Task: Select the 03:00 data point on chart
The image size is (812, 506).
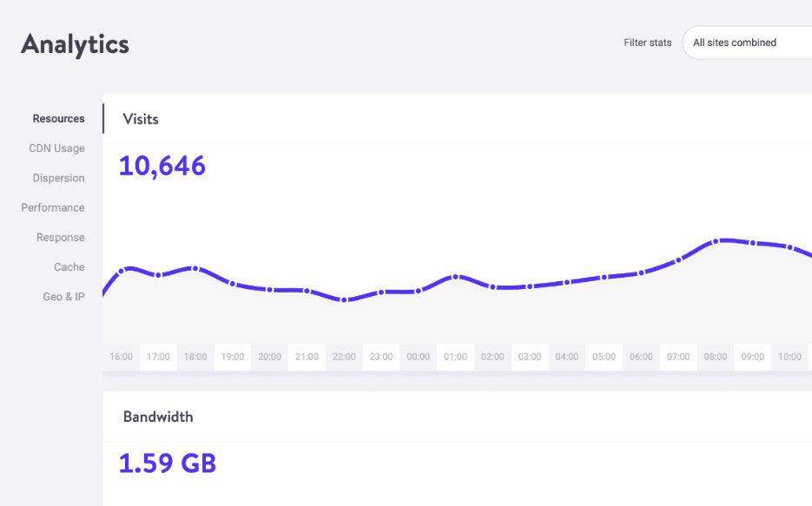Action: pyautogui.click(x=530, y=286)
